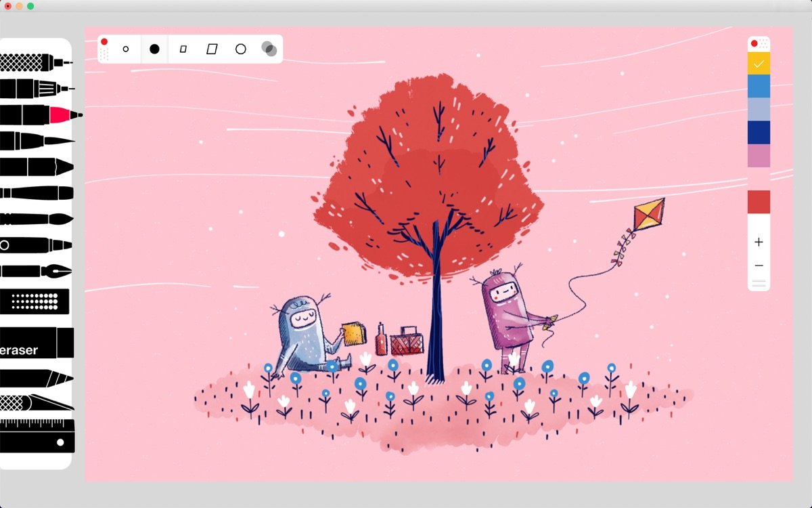Click the plus button to add color
The width and height of the screenshot is (812, 508).
click(x=759, y=242)
